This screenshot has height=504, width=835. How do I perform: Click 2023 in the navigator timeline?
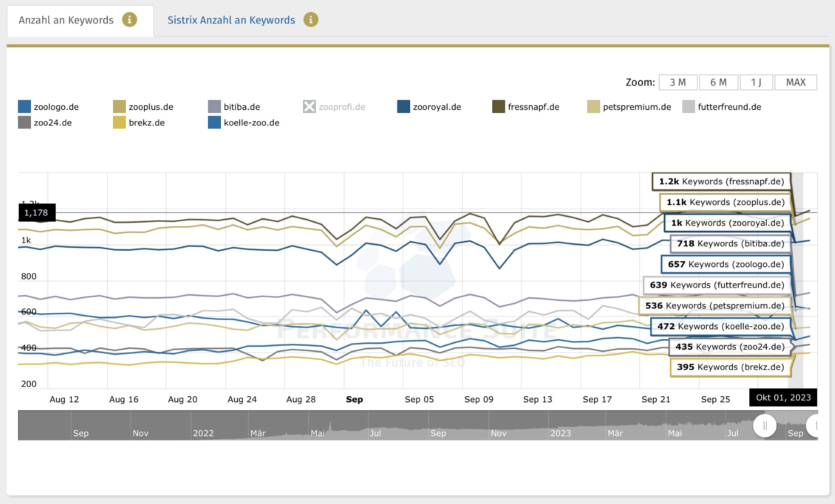click(x=560, y=433)
